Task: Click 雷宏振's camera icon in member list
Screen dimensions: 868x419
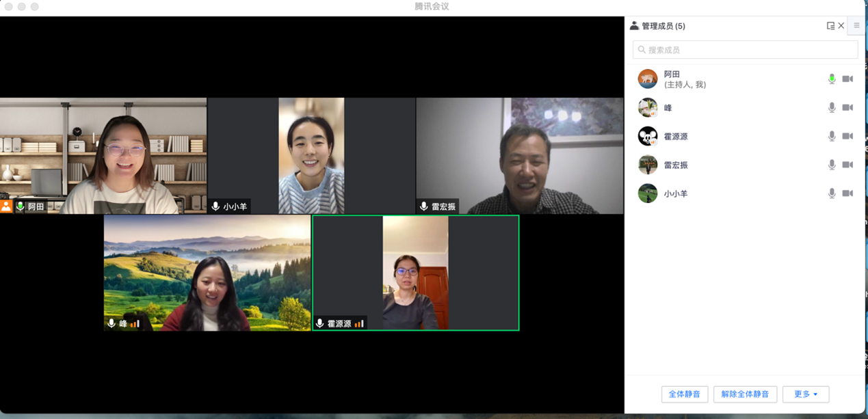Action: pyautogui.click(x=847, y=165)
